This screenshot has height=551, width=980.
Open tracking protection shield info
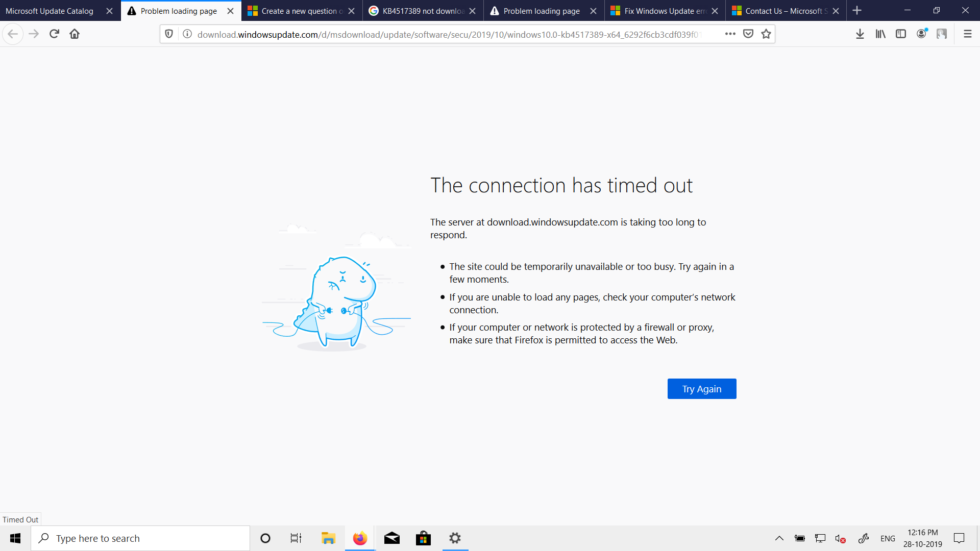pyautogui.click(x=169, y=34)
